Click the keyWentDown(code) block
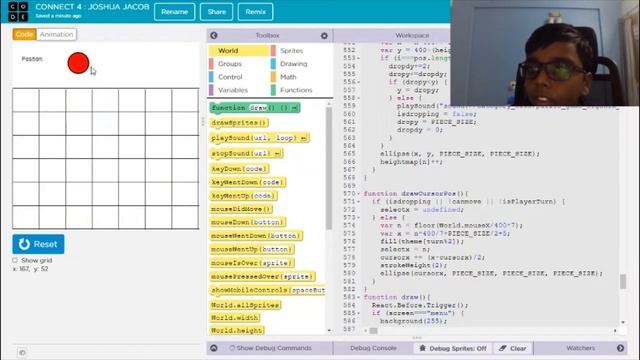The image size is (640, 360). coord(247,182)
